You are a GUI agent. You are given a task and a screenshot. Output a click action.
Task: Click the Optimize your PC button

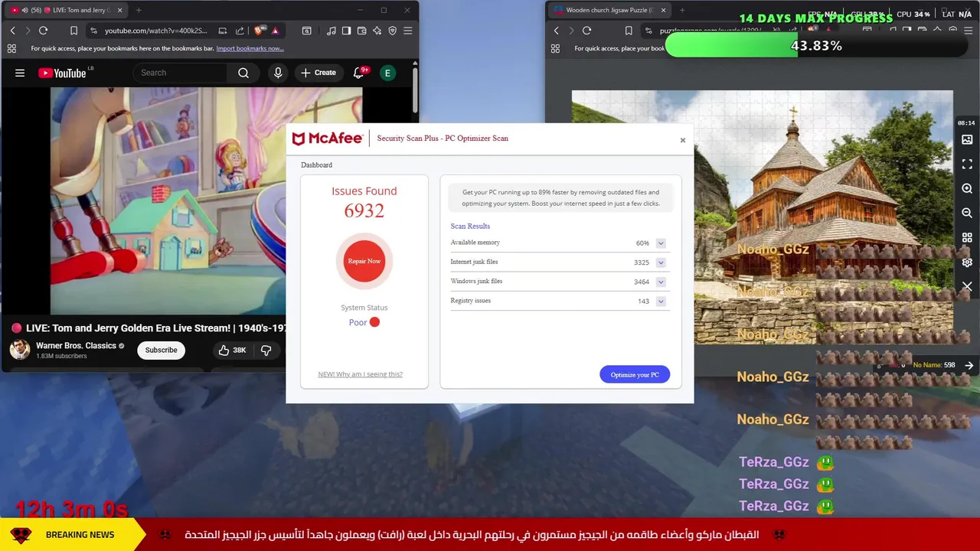click(x=635, y=374)
